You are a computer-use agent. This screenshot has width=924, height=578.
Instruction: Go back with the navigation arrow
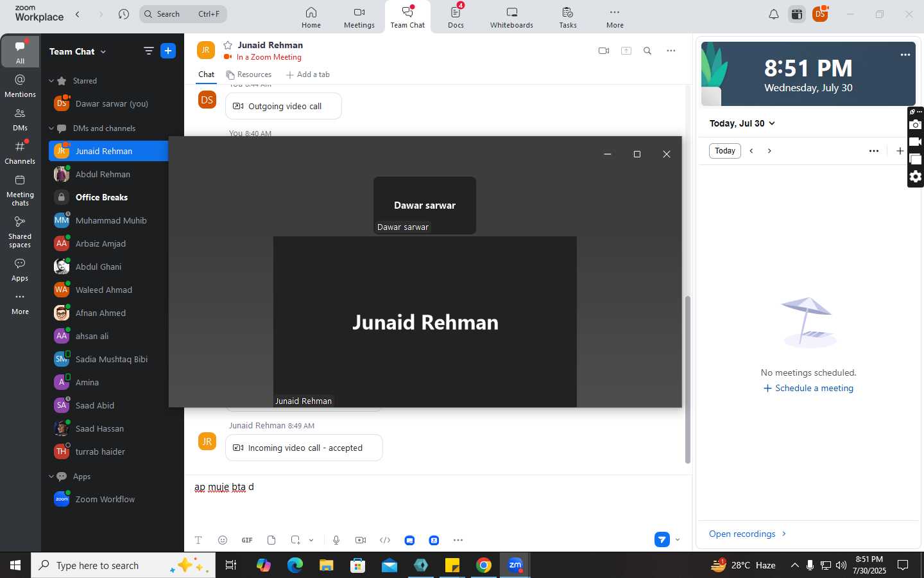click(x=78, y=14)
